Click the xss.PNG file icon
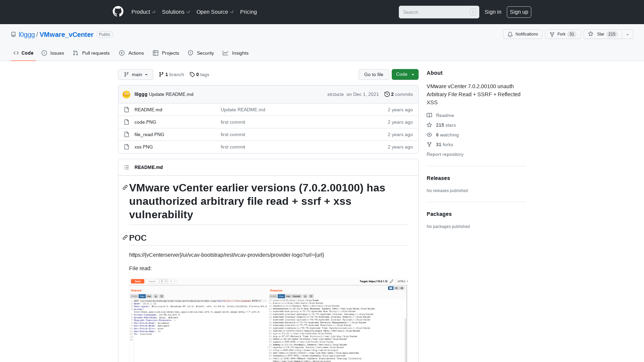Image resolution: width=644 pixels, height=362 pixels. (126, 147)
